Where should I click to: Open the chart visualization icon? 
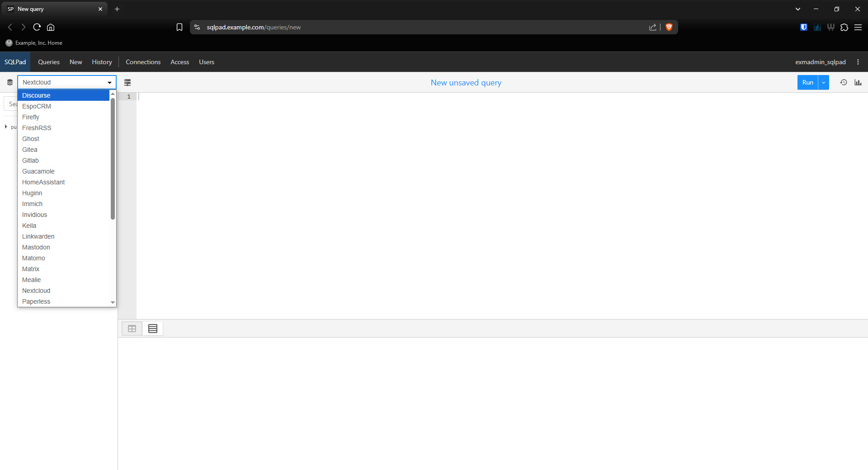pyautogui.click(x=858, y=82)
